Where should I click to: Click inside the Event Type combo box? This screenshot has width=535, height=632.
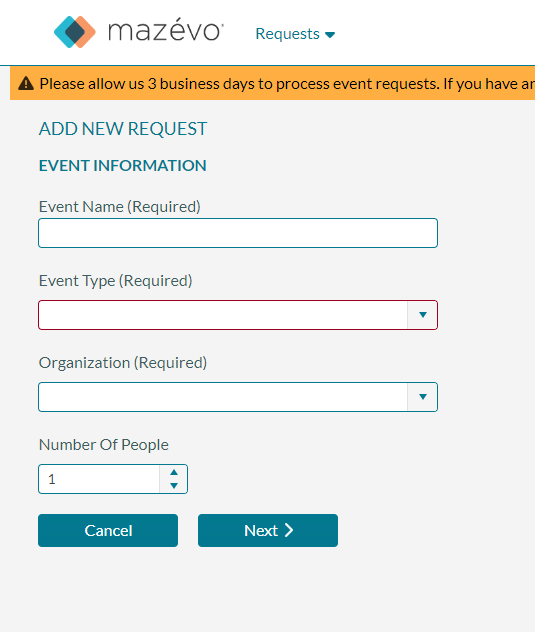pyautogui.click(x=223, y=315)
